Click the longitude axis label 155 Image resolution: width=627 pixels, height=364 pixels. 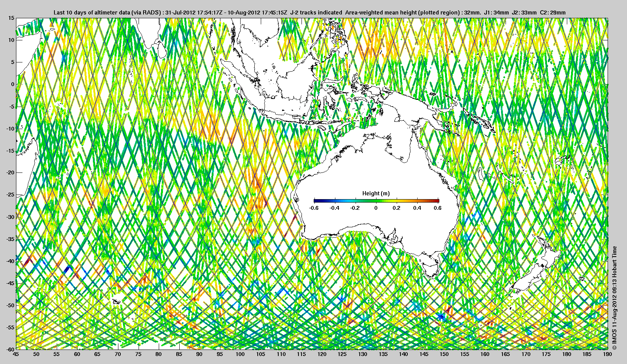464,354
